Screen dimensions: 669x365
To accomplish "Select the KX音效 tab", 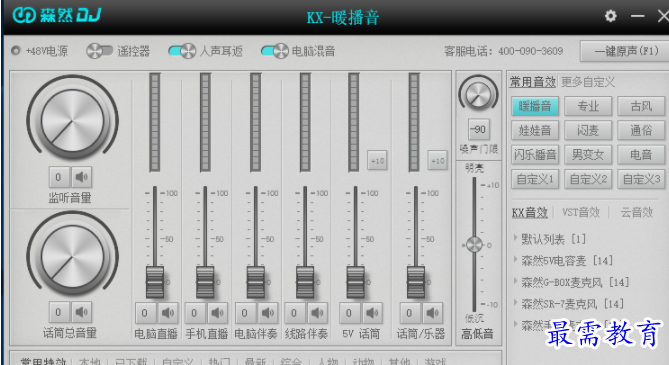I will click(529, 212).
